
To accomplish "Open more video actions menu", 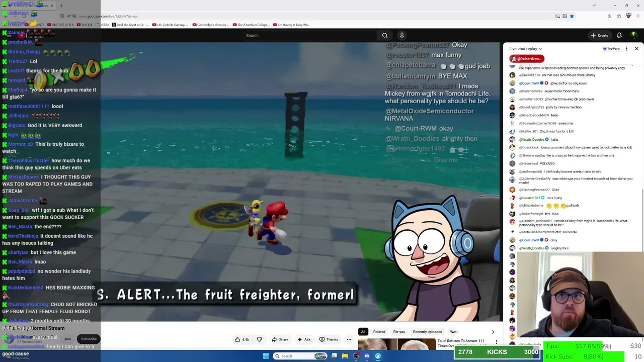I will pyautogui.click(x=349, y=339).
